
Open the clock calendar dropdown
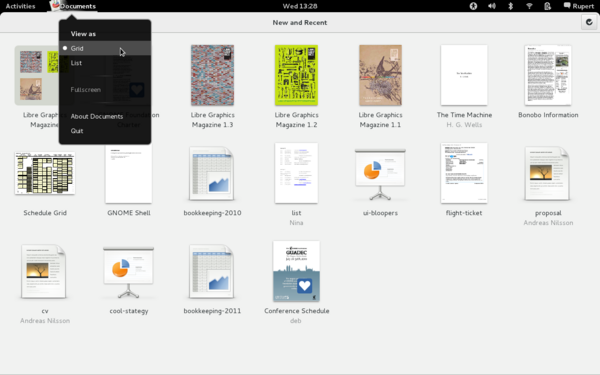pos(300,6)
